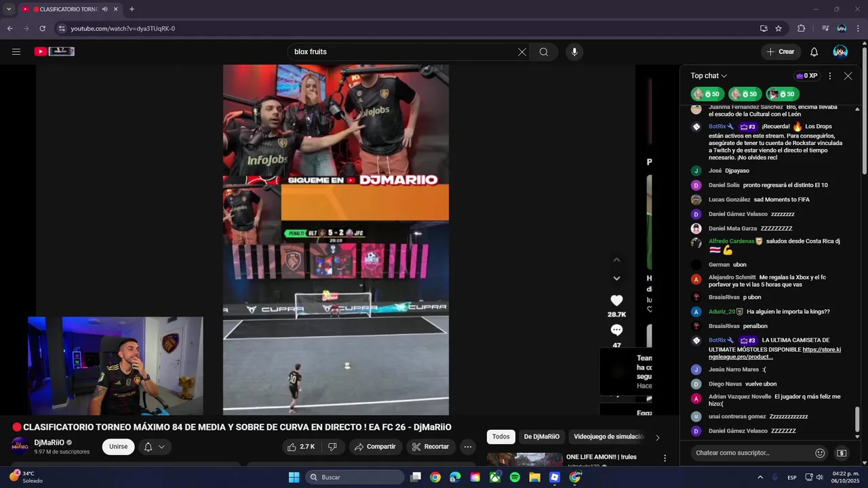Screen dimensions: 868x488
Task: Open BraaisRivas username in chat penalbon message
Action: (724, 326)
